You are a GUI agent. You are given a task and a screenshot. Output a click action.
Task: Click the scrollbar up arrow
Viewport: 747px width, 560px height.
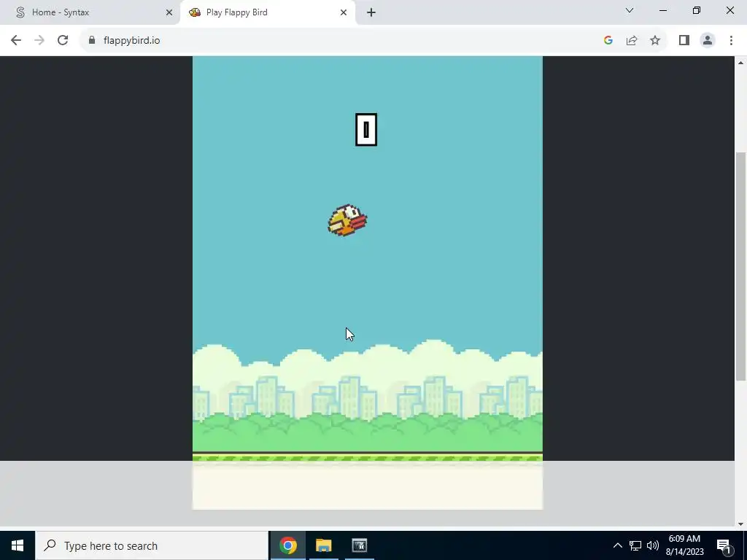point(740,63)
